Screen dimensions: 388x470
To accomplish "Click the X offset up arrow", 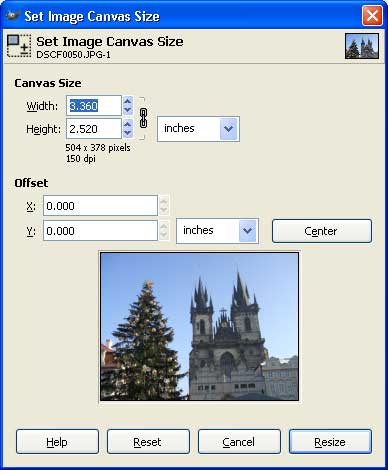I will 164,201.
